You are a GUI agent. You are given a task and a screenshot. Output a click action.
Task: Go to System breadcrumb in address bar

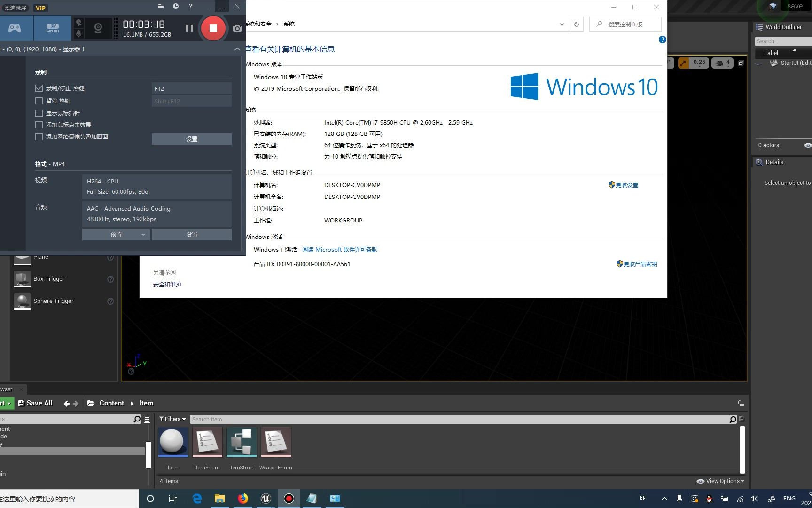289,24
